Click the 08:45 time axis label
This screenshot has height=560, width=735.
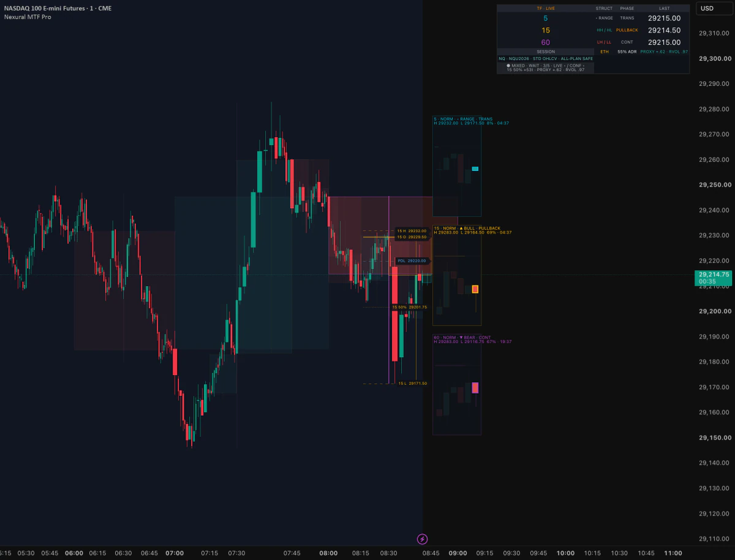431,553
